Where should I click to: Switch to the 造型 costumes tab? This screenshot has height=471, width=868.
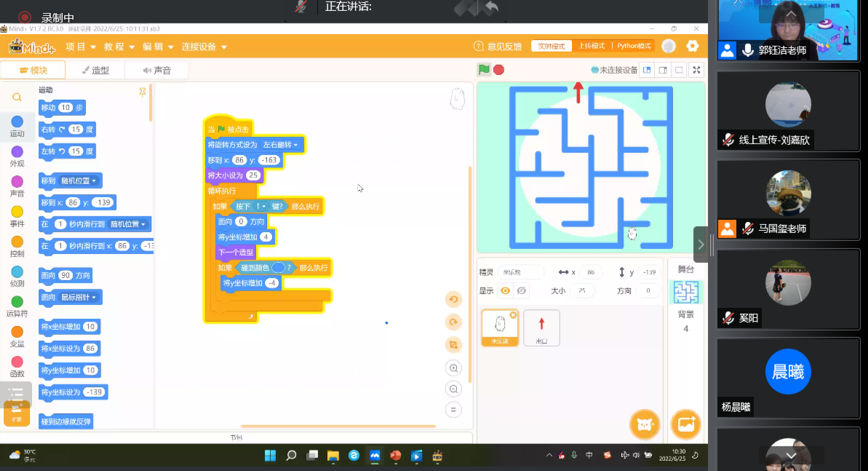(x=95, y=70)
